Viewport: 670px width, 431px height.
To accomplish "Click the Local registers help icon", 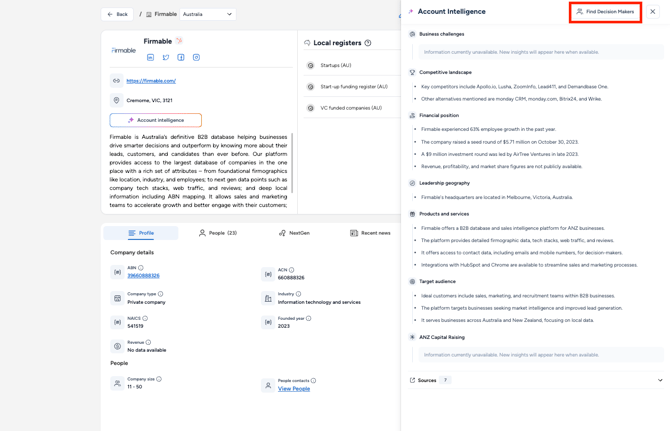I will (x=368, y=43).
